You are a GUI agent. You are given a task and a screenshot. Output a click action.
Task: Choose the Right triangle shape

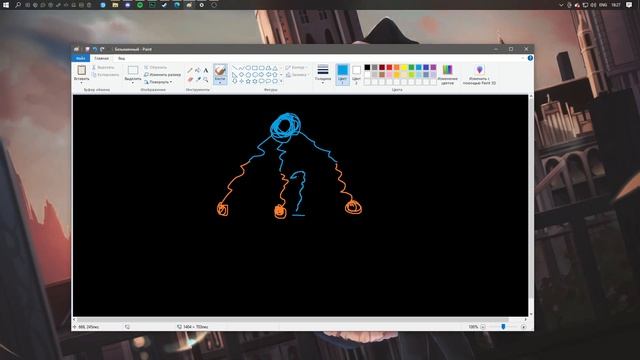tap(234, 75)
